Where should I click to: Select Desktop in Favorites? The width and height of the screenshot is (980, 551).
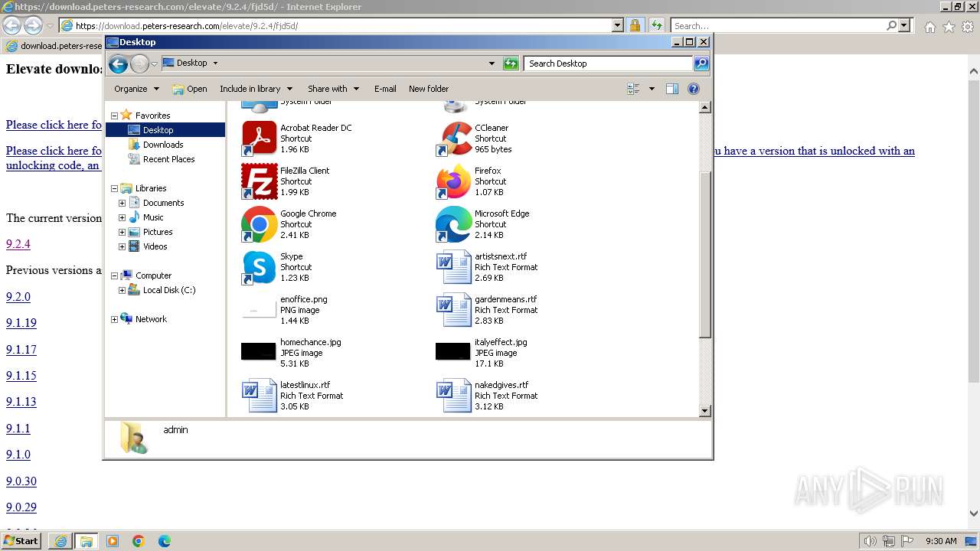pos(158,130)
